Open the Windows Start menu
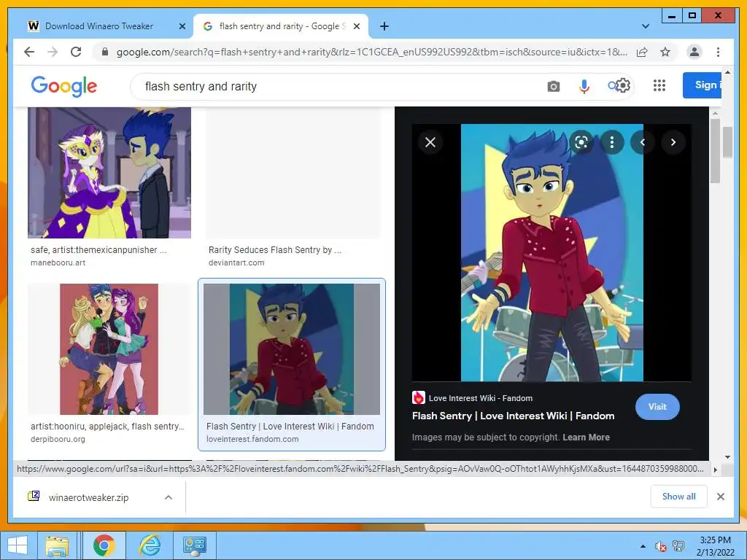The image size is (747, 560). 18,545
